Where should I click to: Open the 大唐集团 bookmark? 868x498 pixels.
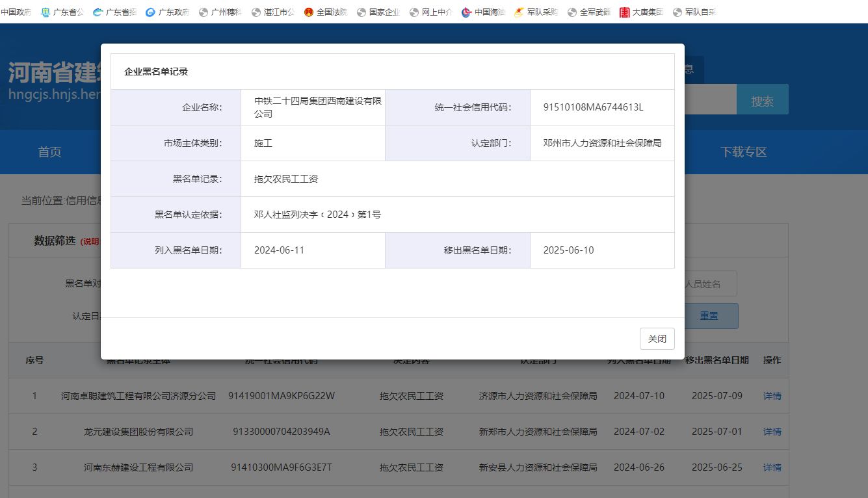tap(641, 12)
